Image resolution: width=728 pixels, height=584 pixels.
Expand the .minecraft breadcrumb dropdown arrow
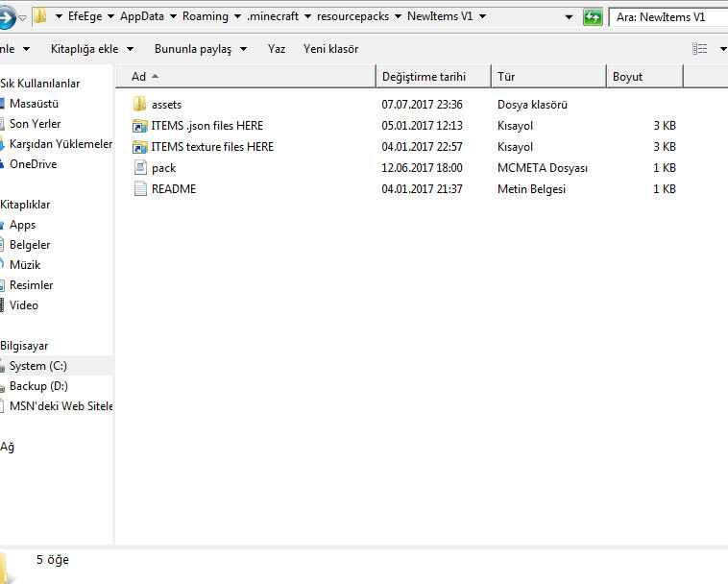click(x=307, y=16)
